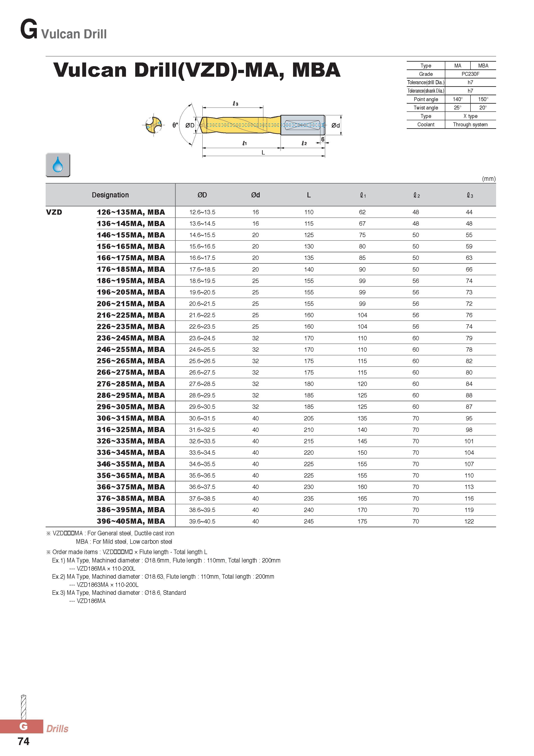Select designation "266~275MA, MBA"
The height and width of the screenshot is (756, 534).
[131, 372]
